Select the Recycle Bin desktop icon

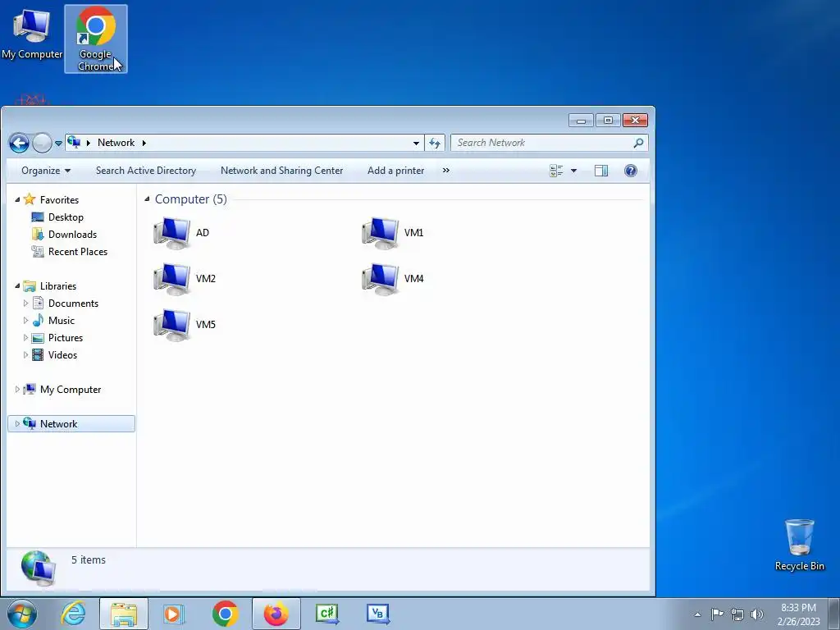[799, 545]
